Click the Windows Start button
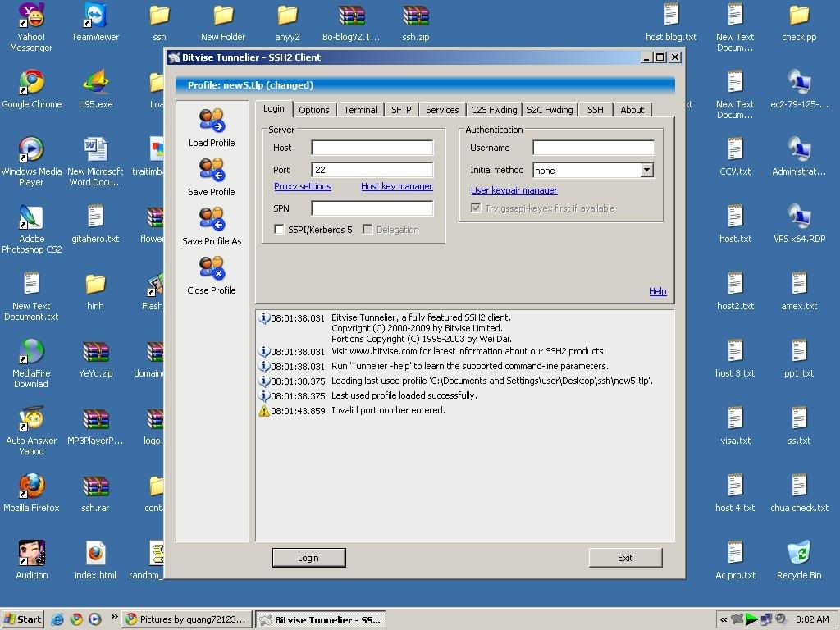 (22, 619)
